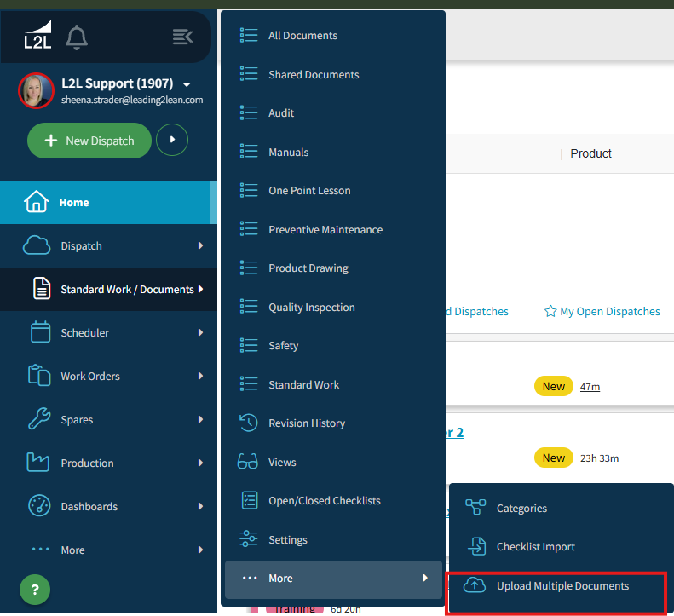This screenshot has height=616, width=674.
Task: Click the New Dispatch button
Action: tap(89, 141)
